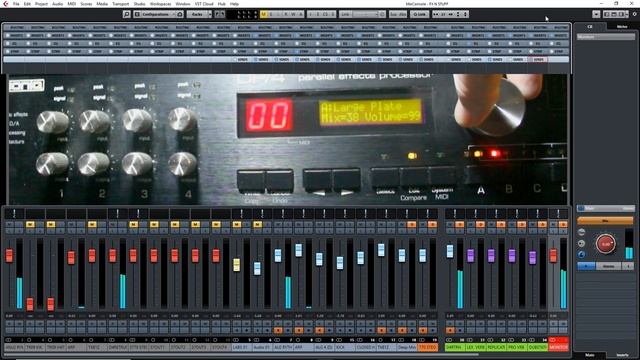Image resolution: width=640 pixels, height=360 pixels.
Task: Toggle the left zone layout icon
Action: click(607, 14)
